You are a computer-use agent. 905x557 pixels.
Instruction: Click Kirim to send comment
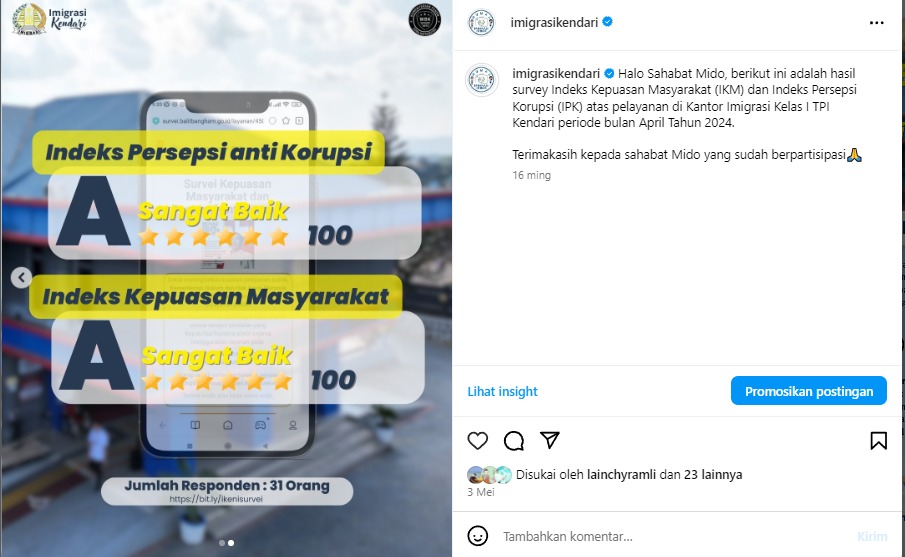tap(872, 536)
